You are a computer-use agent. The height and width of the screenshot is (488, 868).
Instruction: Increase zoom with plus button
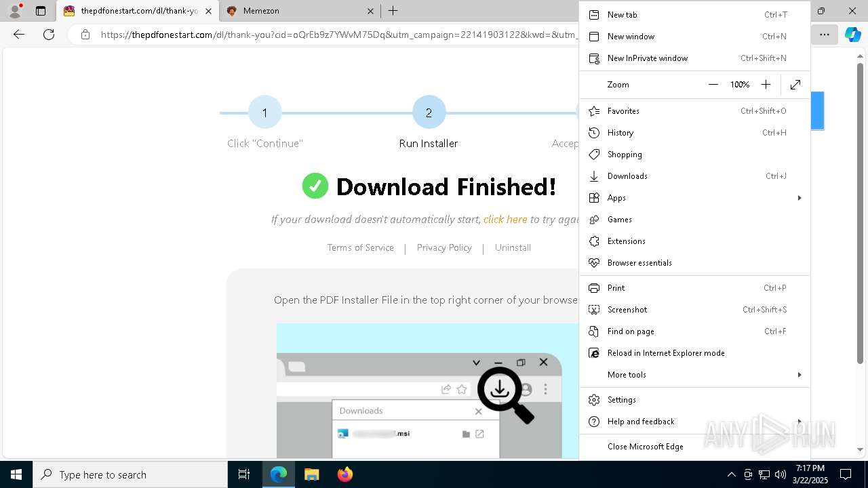point(766,85)
